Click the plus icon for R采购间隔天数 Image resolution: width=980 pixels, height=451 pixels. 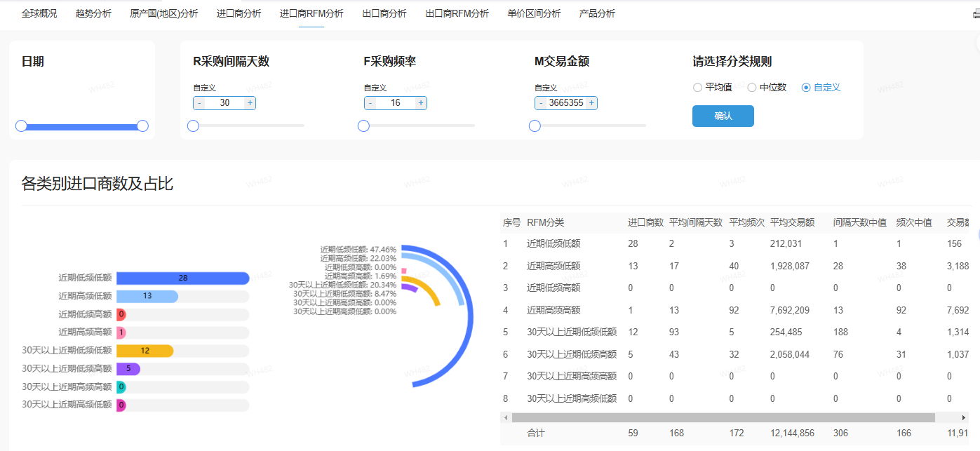tap(250, 103)
